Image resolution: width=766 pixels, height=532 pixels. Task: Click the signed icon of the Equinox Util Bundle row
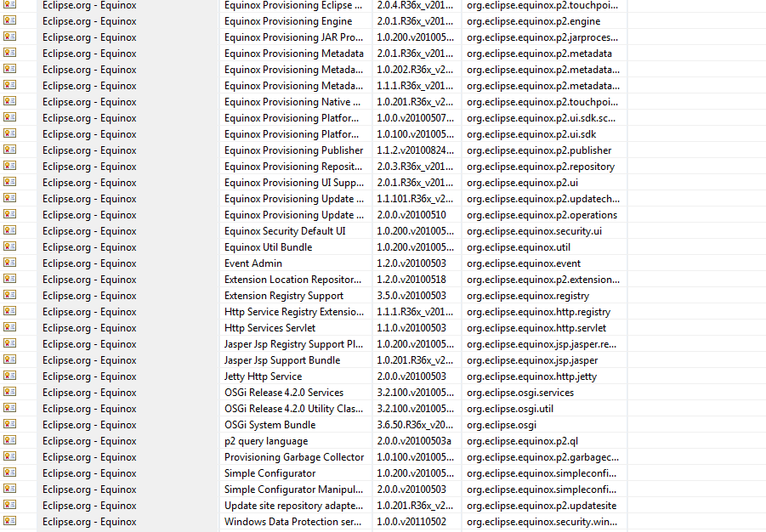click(9, 246)
